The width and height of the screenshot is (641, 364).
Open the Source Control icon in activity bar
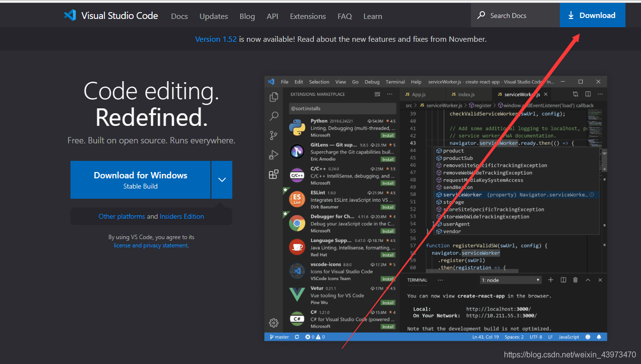tap(274, 136)
